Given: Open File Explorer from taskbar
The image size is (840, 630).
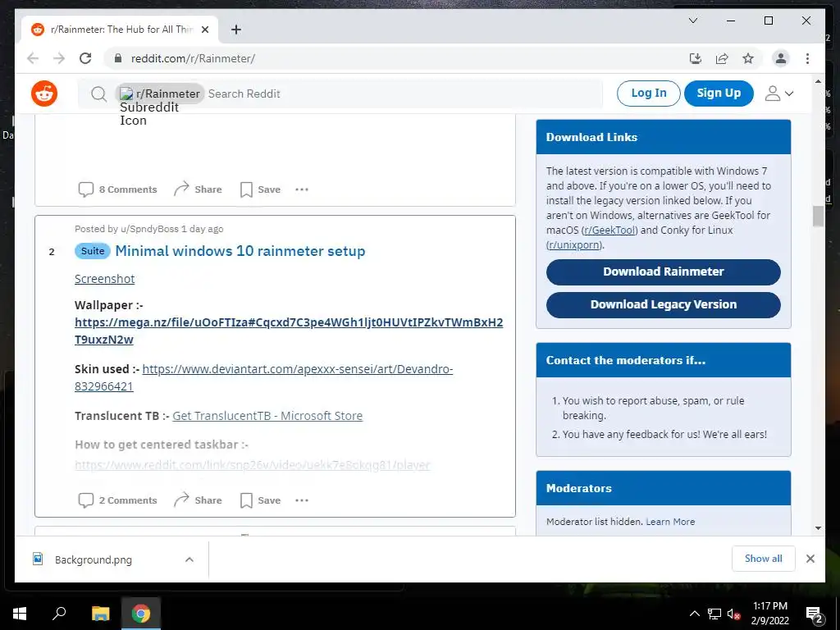Looking at the screenshot, I should tap(100, 614).
